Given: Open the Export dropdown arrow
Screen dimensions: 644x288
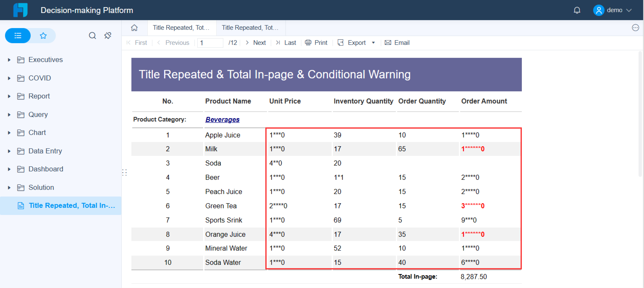Looking at the screenshot, I should [373, 43].
